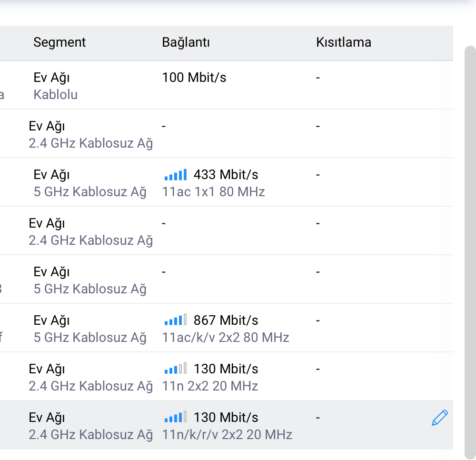Click the Kısıtlama column header
The image size is (476, 460).
344,42
